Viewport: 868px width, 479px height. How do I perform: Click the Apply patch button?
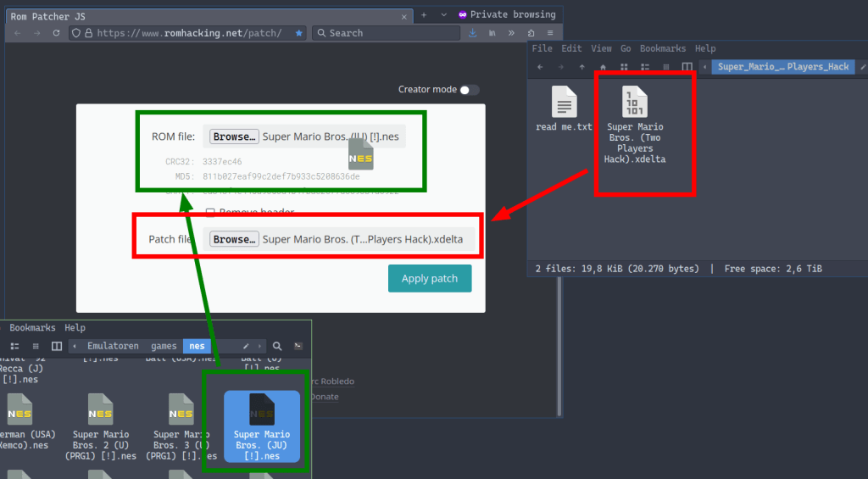430,279
